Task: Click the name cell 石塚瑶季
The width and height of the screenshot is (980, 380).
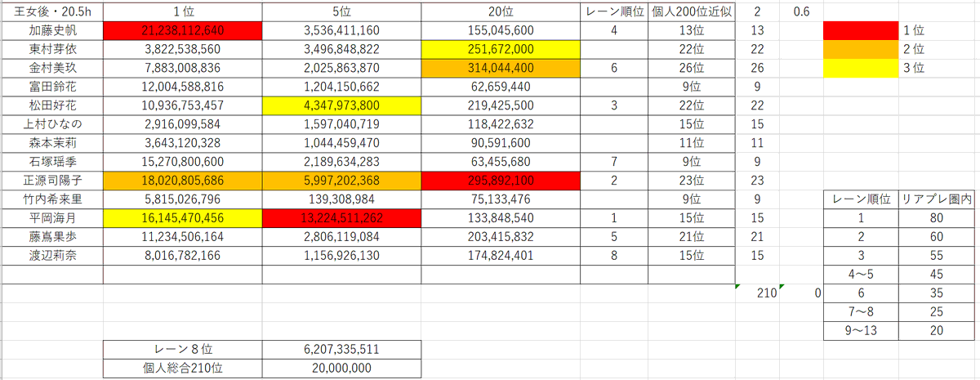Action: (x=53, y=162)
